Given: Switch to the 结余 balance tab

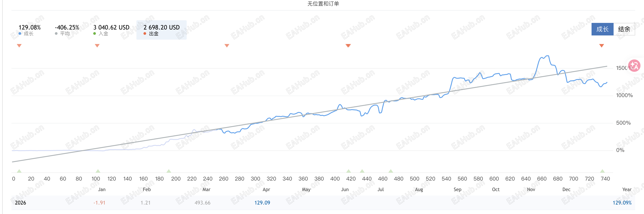Looking at the screenshot, I should click(624, 29).
